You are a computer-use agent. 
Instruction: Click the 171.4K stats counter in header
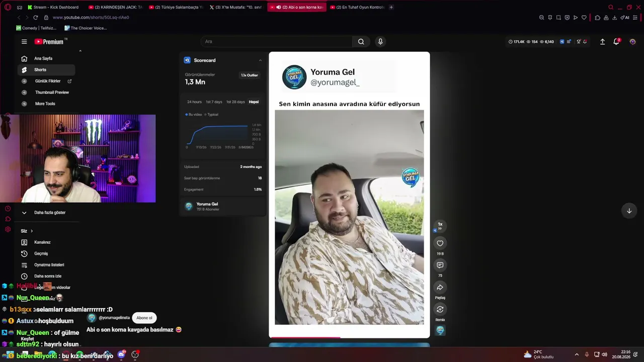(x=516, y=42)
